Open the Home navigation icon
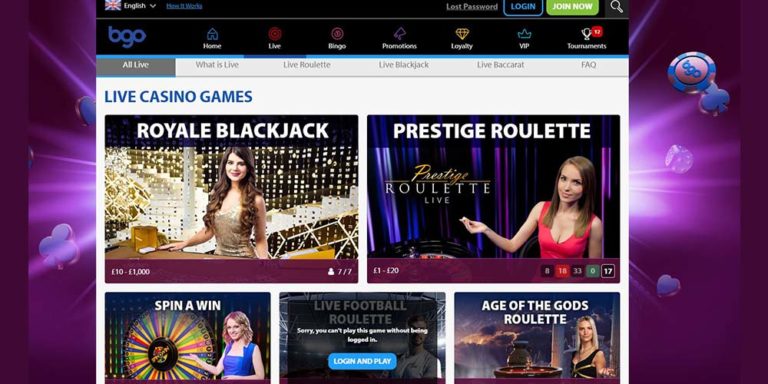Screen dimensions: 768x384 click(212, 34)
